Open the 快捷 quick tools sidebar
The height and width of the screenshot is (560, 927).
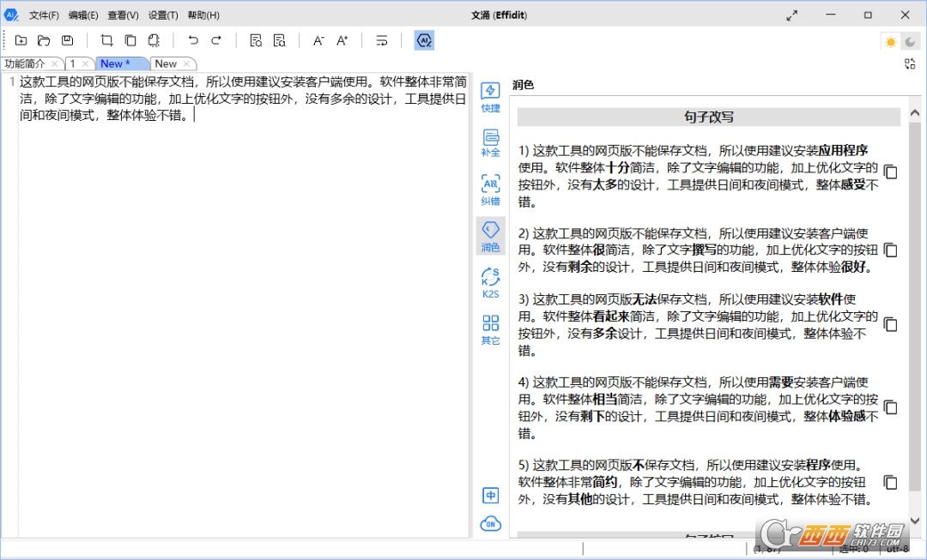click(x=491, y=98)
